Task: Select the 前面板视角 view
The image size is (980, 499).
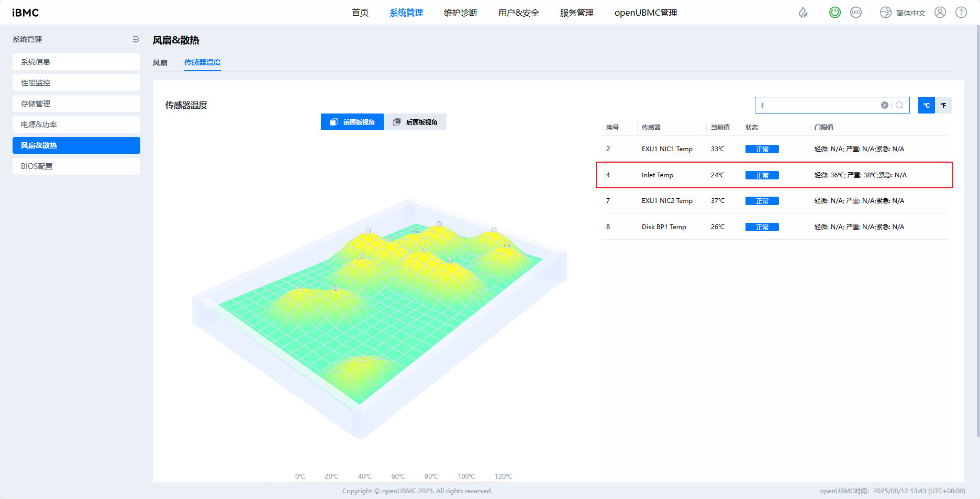Action: coord(352,122)
